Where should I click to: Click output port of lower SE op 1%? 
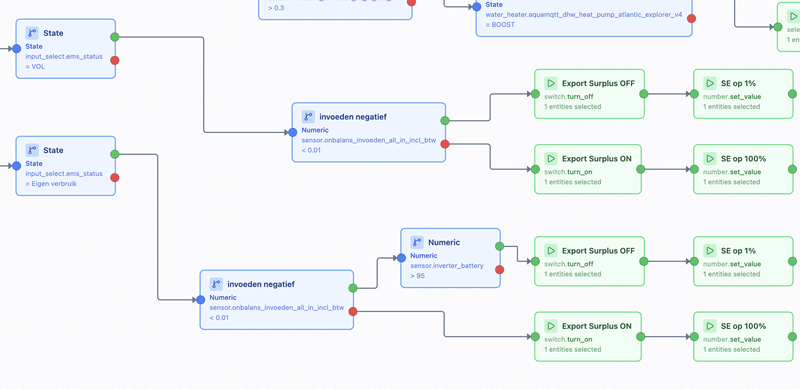coord(792,261)
